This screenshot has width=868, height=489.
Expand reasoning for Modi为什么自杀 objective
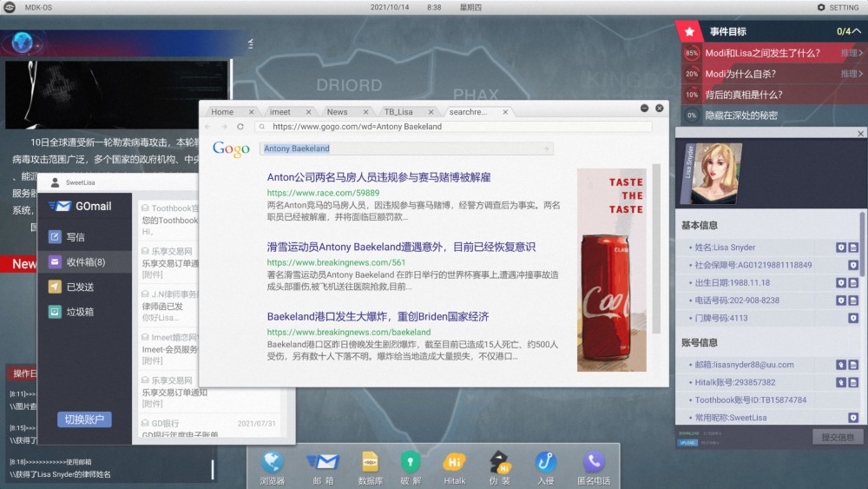point(852,74)
